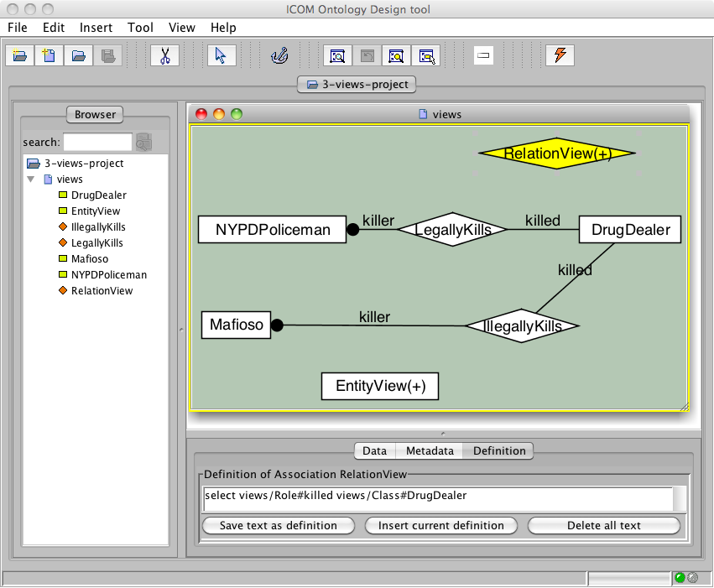Viewport: 714px width, 588px height.
Task: Click the black dot next to Mafioso box
Action: pyautogui.click(x=277, y=325)
